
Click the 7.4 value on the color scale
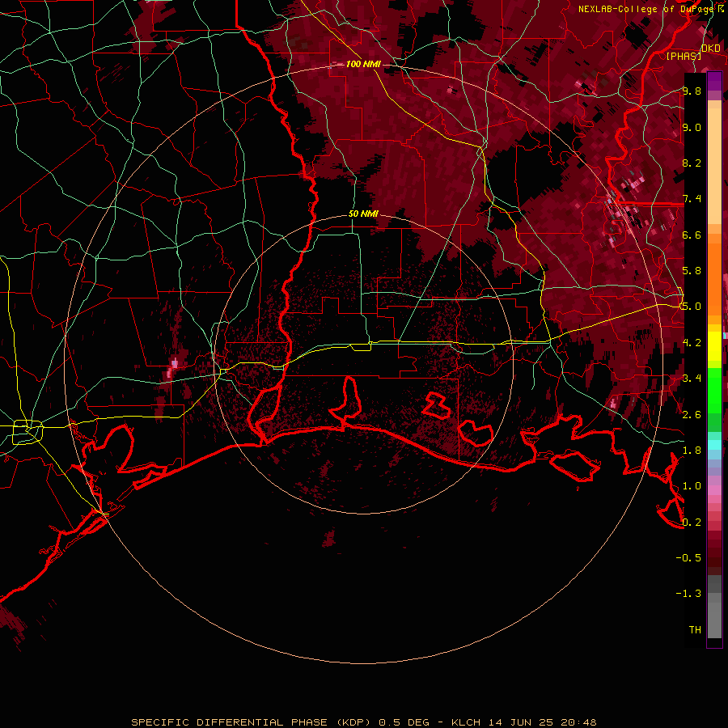click(x=692, y=199)
